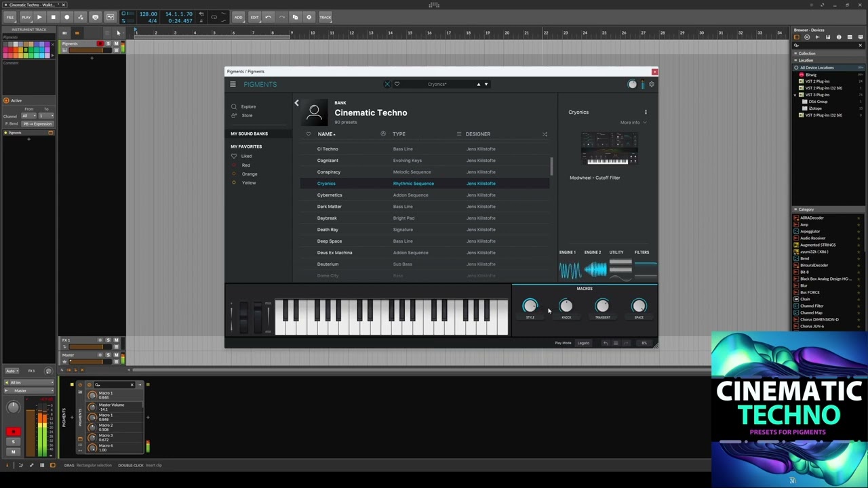
Task: Open the Red favorites list
Action: tap(245, 165)
